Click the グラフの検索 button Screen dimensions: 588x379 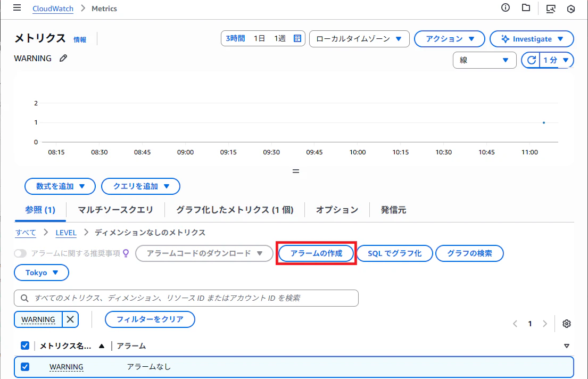(x=469, y=253)
